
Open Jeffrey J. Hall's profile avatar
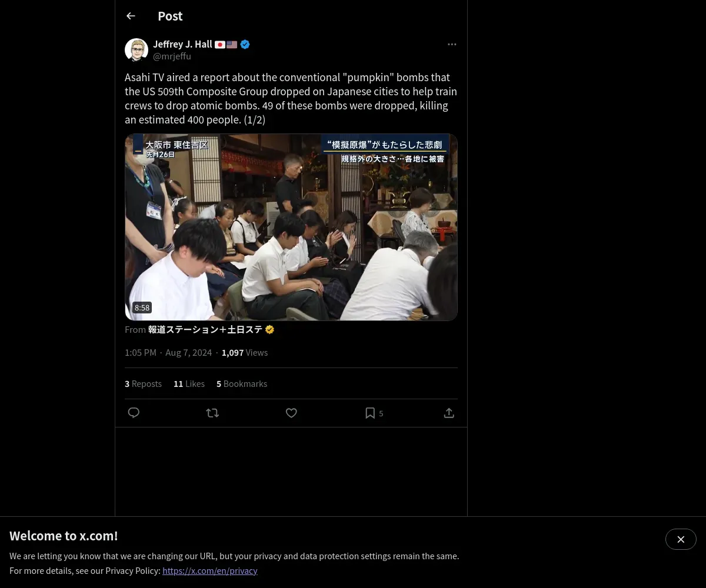tap(136, 50)
